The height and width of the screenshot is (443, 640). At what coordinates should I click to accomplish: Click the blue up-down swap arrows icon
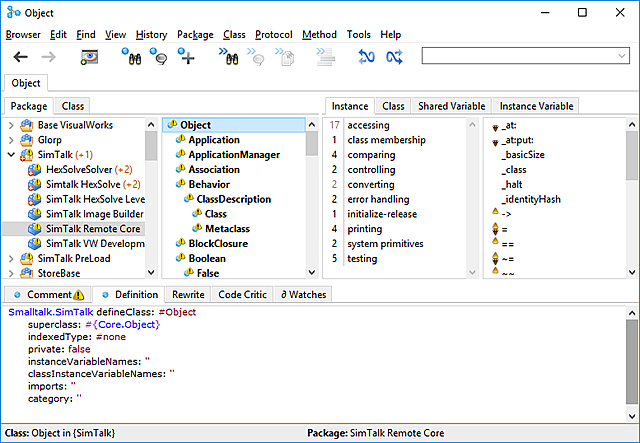coord(366,57)
